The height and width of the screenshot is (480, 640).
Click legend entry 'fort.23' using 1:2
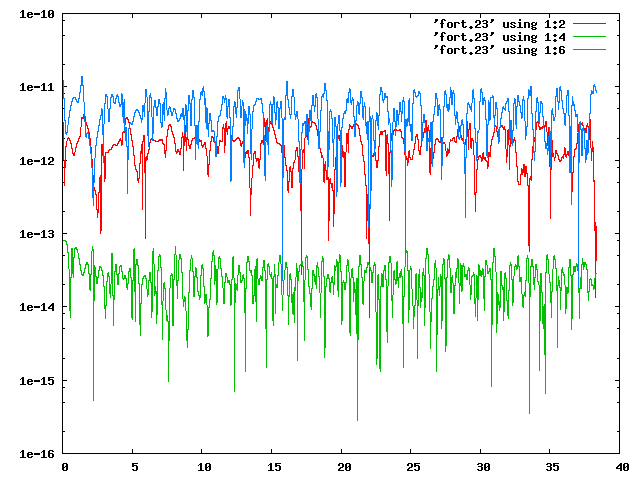pos(500,24)
